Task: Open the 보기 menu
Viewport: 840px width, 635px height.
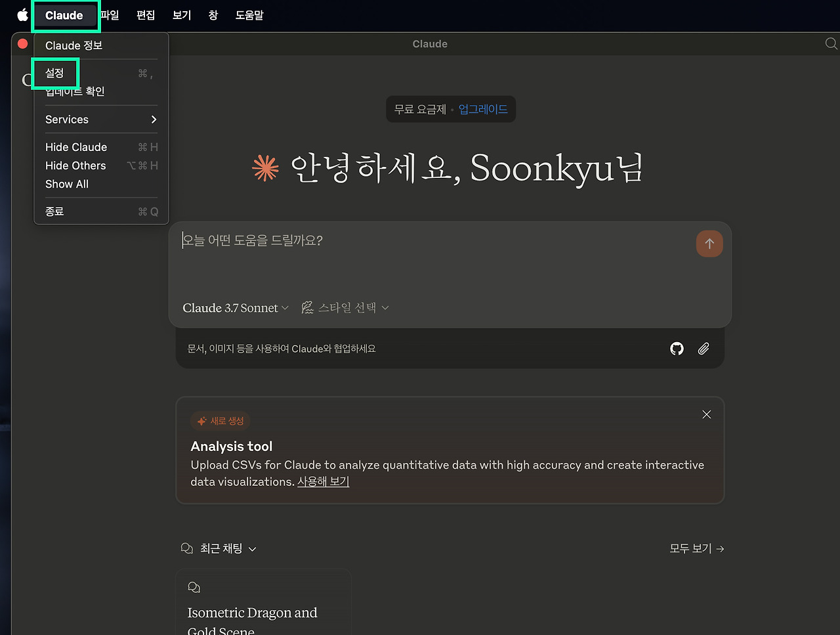Action: tap(182, 15)
